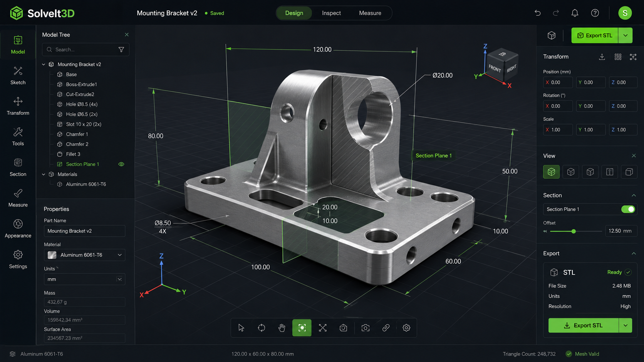
Task: Undo the last action
Action: pos(538,13)
